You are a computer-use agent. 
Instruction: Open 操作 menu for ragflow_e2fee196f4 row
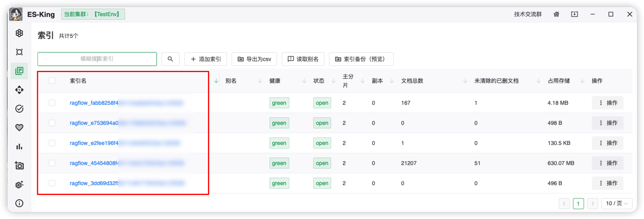[x=608, y=143]
